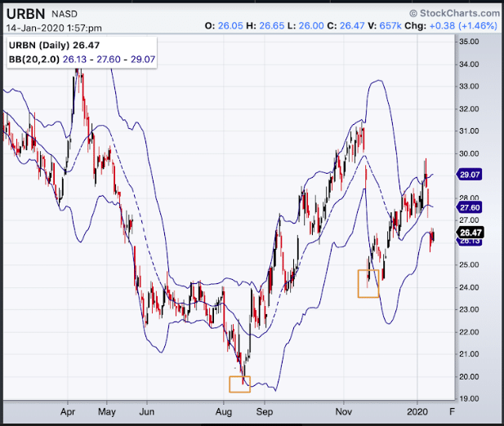
Task: Click the 23.00 price axis label
Action: pyautogui.click(x=469, y=310)
